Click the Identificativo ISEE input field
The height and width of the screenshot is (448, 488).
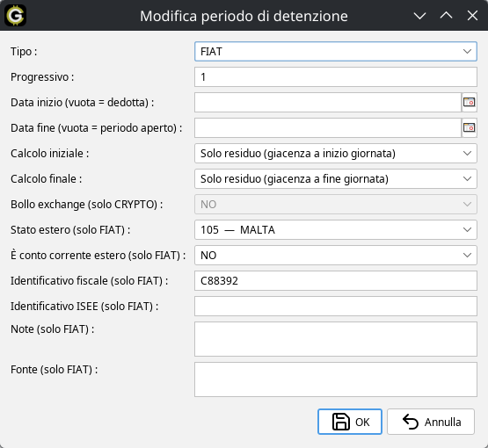click(x=336, y=307)
